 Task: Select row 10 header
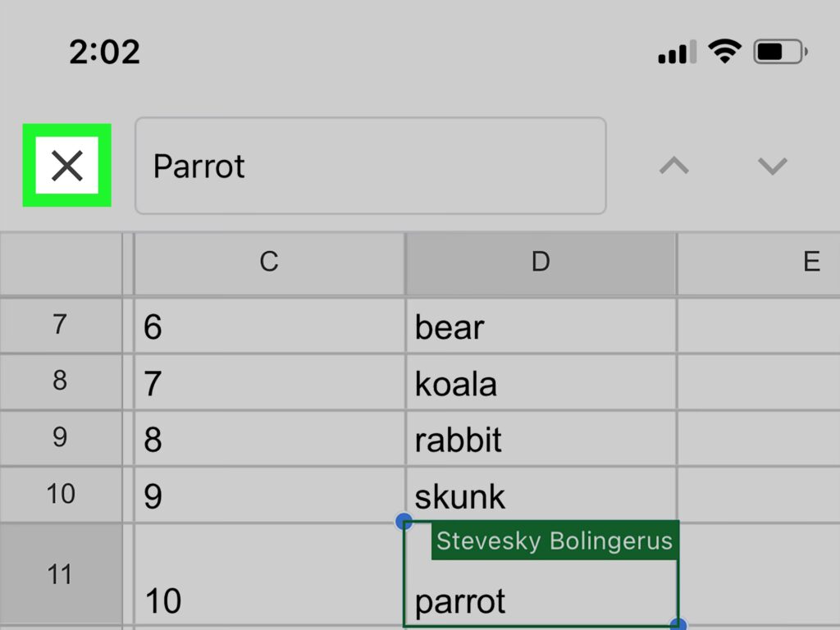tap(60, 494)
